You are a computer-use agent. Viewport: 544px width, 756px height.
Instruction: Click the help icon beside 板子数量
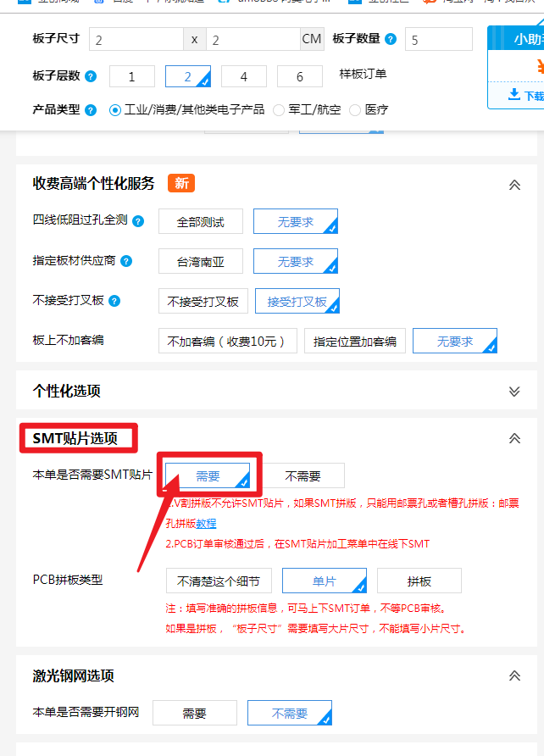(x=391, y=39)
